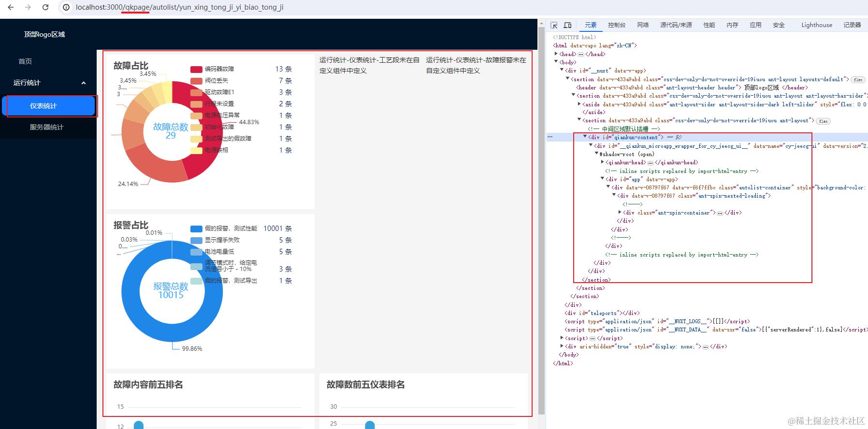Open the three-dot actions beside the qiankun-content row
The height and width of the screenshot is (429, 868).
click(550, 137)
